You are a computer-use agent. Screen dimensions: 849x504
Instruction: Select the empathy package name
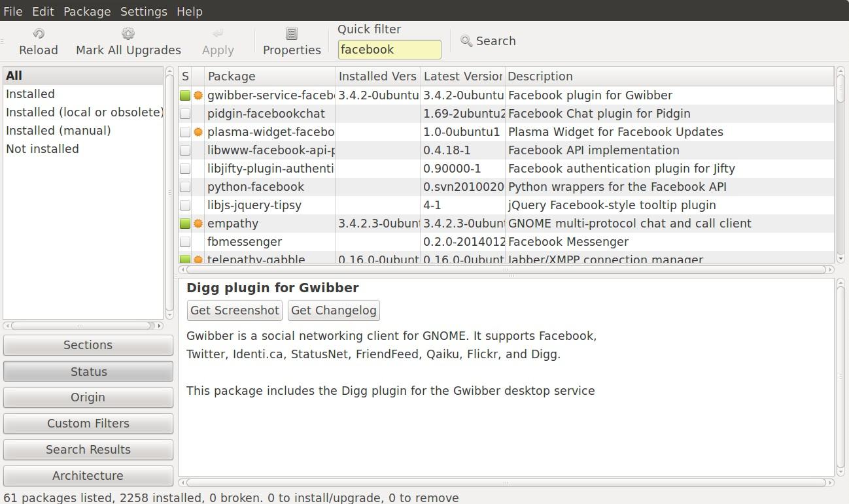click(x=233, y=224)
